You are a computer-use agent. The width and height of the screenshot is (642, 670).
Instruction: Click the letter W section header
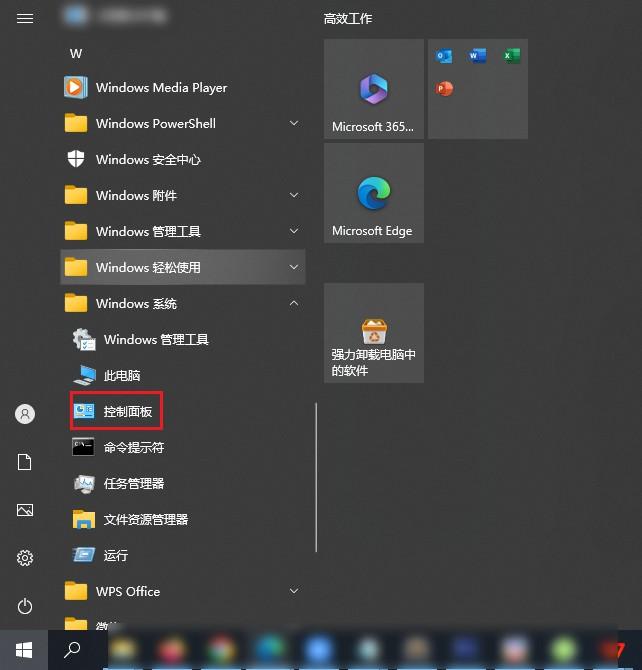pos(76,53)
